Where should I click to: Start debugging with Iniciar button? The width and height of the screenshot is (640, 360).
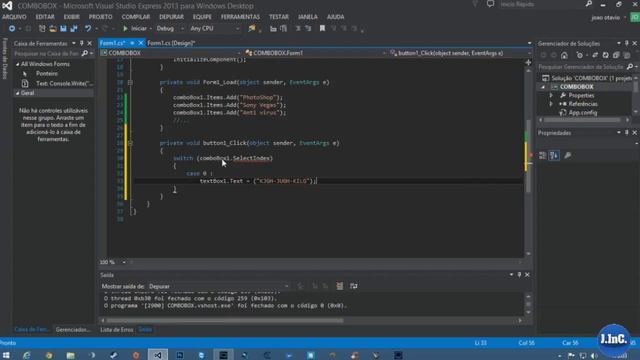click(135, 29)
